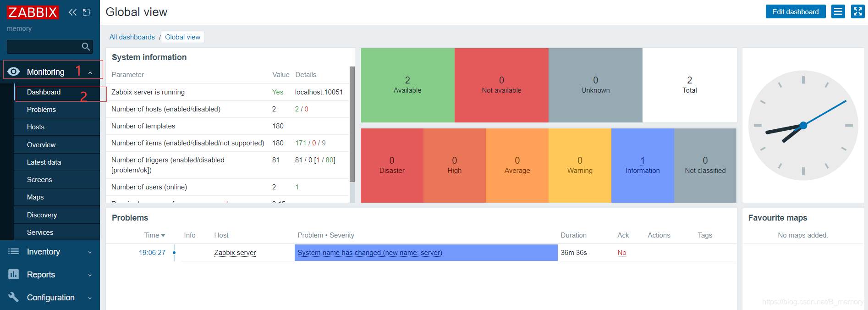Screen dimensions: 868x310
Task: Click the search magnifier icon
Action: 86,46
